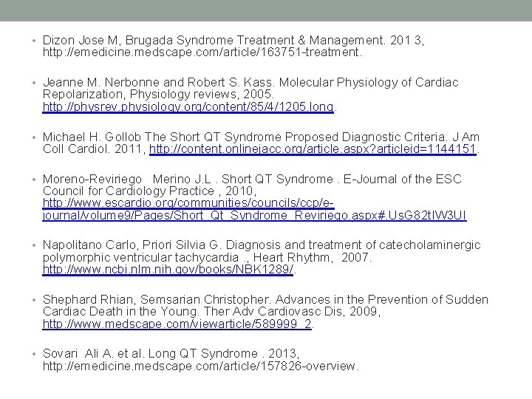Open the medscape viewarticle 589999_2 link
Screen dimensions: 532x399
(x=177, y=324)
